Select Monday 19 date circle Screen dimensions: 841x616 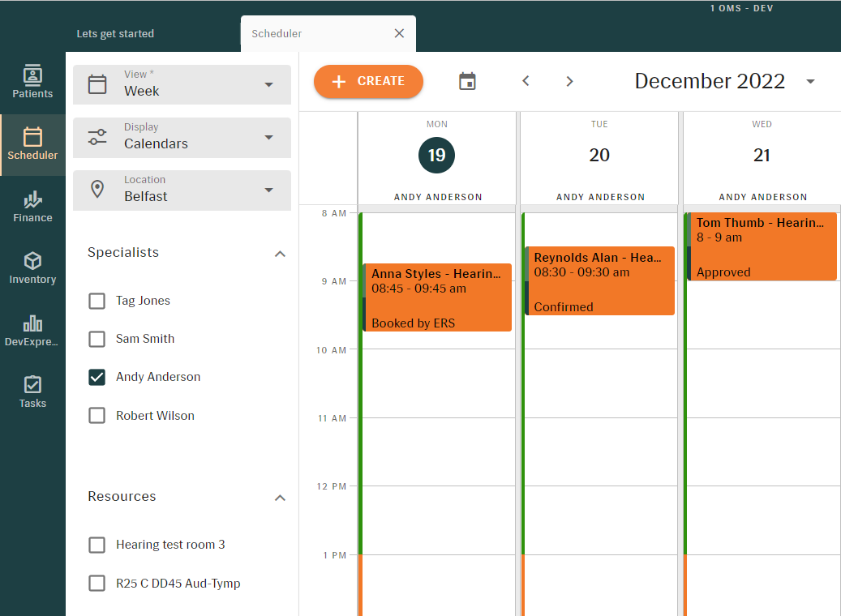[x=437, y=155]
